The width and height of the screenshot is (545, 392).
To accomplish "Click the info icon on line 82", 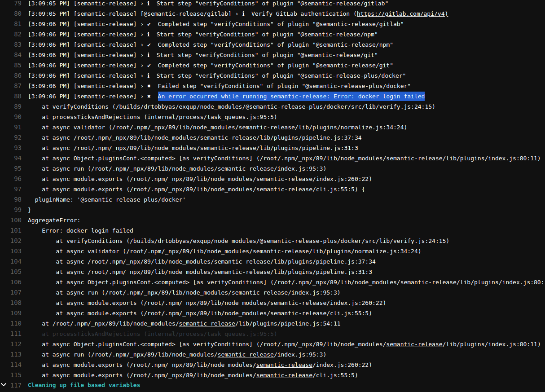I will [148, 34].
